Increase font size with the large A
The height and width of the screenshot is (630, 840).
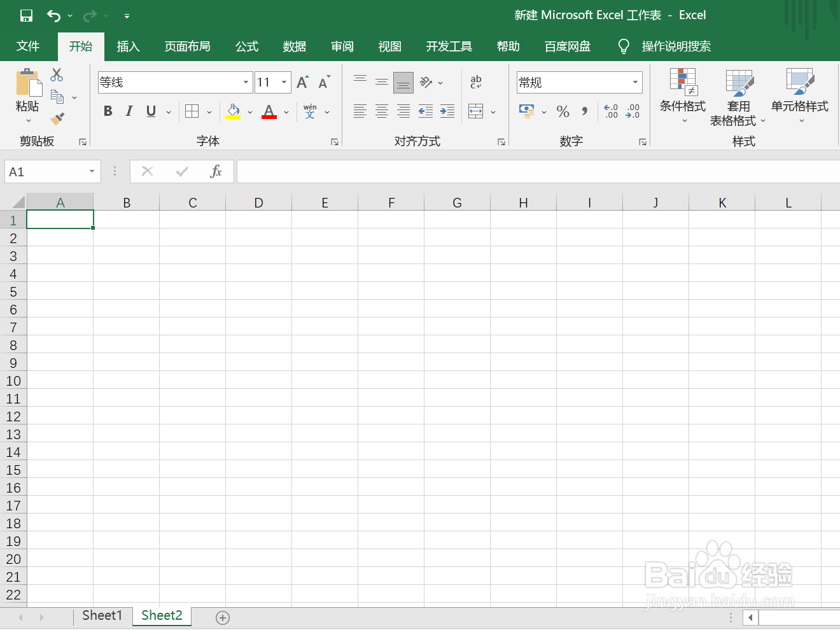click(x=303, y=82)
